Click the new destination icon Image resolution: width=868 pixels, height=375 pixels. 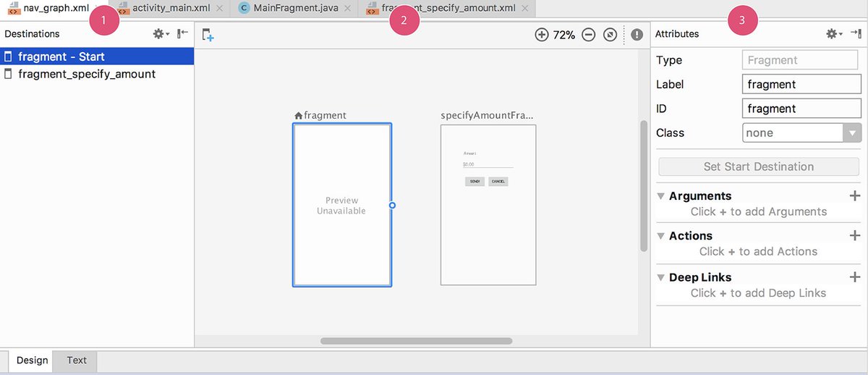208,35
